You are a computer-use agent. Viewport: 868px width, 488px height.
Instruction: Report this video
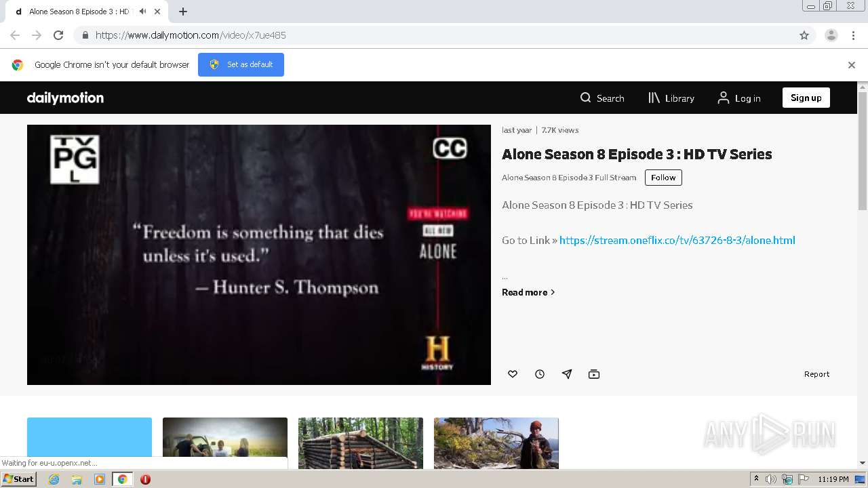(816, 374)
